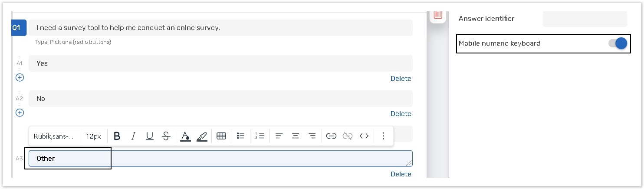644x189 pixels.
Task: Apply strikethrough formatting
Action: 166,136
